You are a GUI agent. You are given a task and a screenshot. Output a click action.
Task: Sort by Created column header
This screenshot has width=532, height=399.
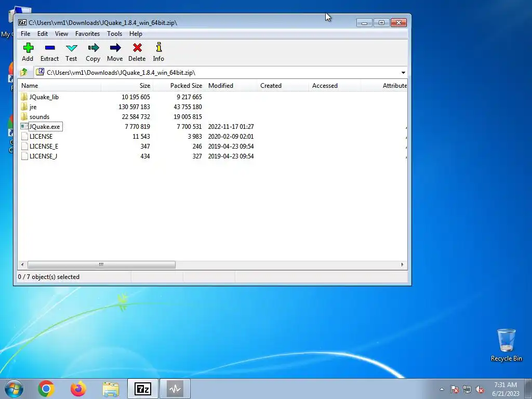pyautogui.click(x=283, y=86)
